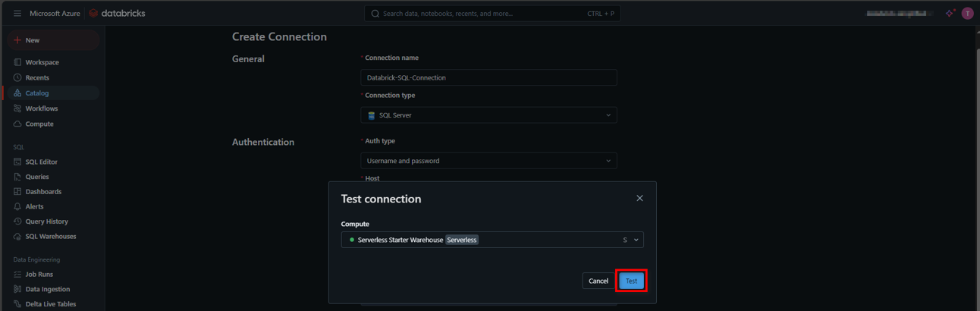Go to Recents in sidebar
Image resolution: width=980 pixels, height=311 pixels.
pos(36,77)
